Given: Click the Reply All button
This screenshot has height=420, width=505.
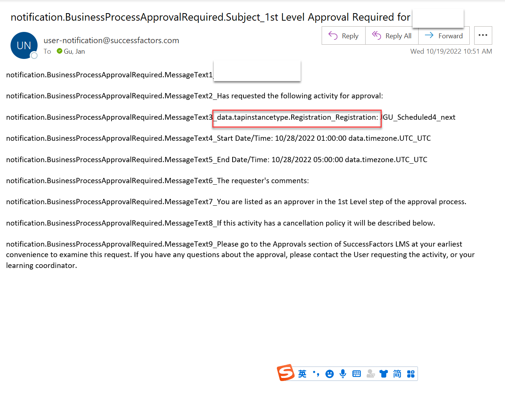Looking at the screenshot, I should coord(392,36).
